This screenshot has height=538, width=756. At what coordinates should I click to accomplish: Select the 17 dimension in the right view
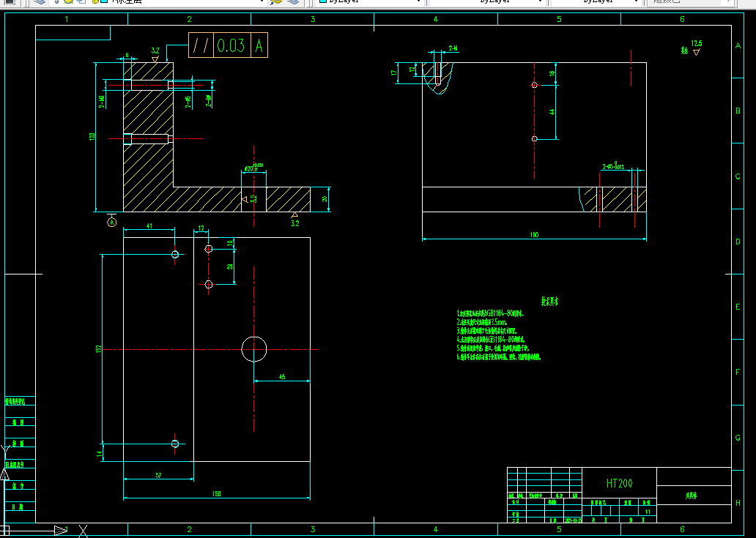[394, 73]
